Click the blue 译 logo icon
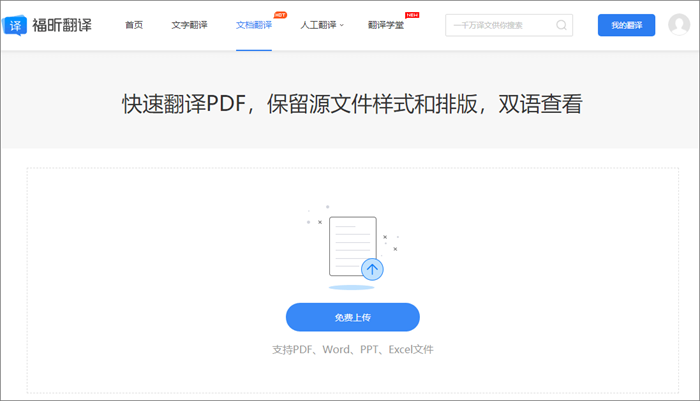 (x=16, y=25)
